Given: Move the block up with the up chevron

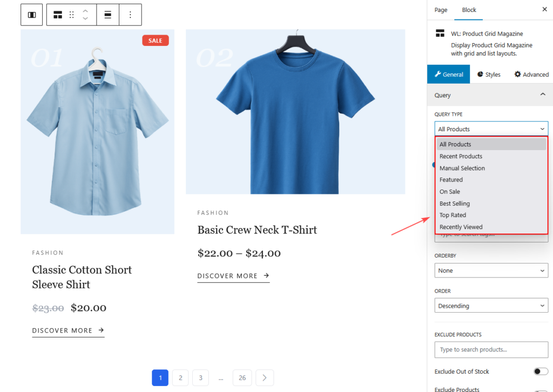Looking at the screenshot, I should [x=86, y=11].
